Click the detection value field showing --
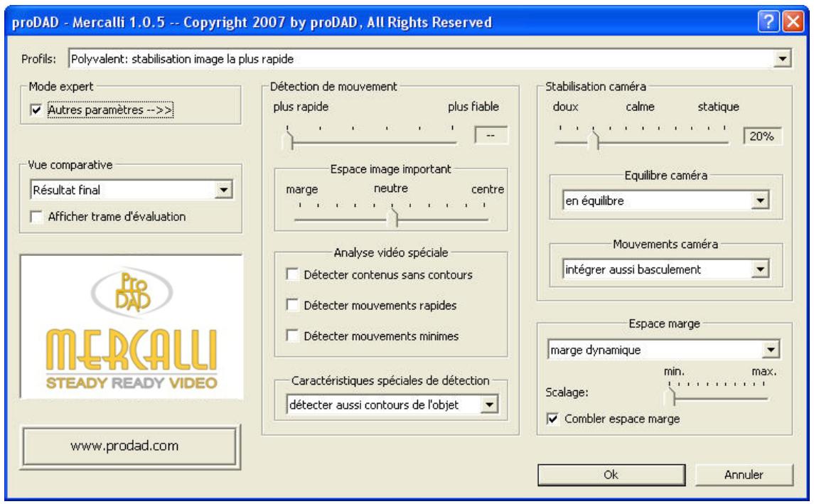The image size is (814, 504). click(491, 136)
